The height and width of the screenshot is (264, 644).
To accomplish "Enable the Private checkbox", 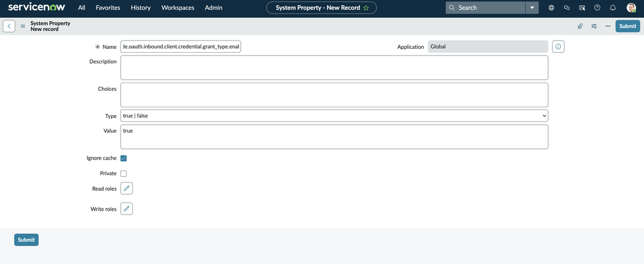I will (123, 174).
